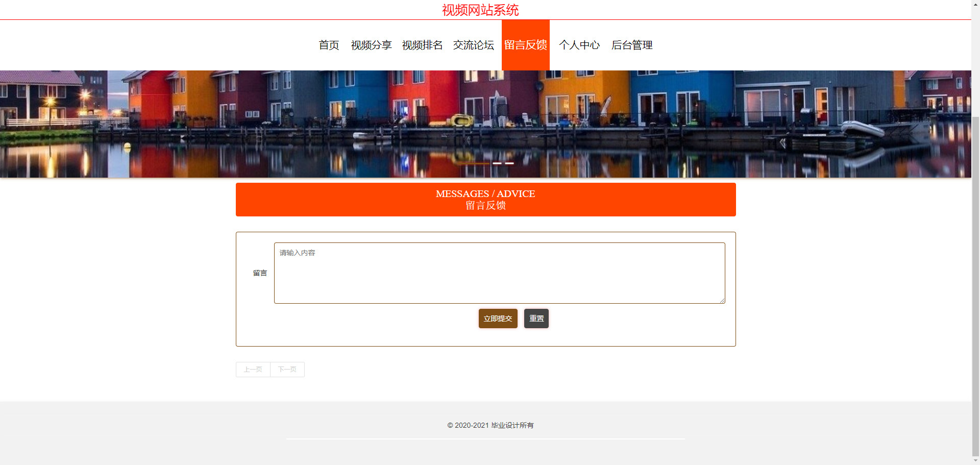This screenshot has height=465, width=980.
Task: Click the active 留言反馈 tab
Action: tap(526, 45)
